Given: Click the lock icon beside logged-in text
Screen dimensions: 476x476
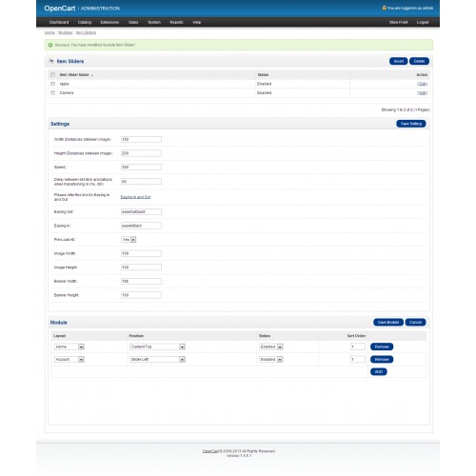Looking at the screenshot, I should click(384, 8).
